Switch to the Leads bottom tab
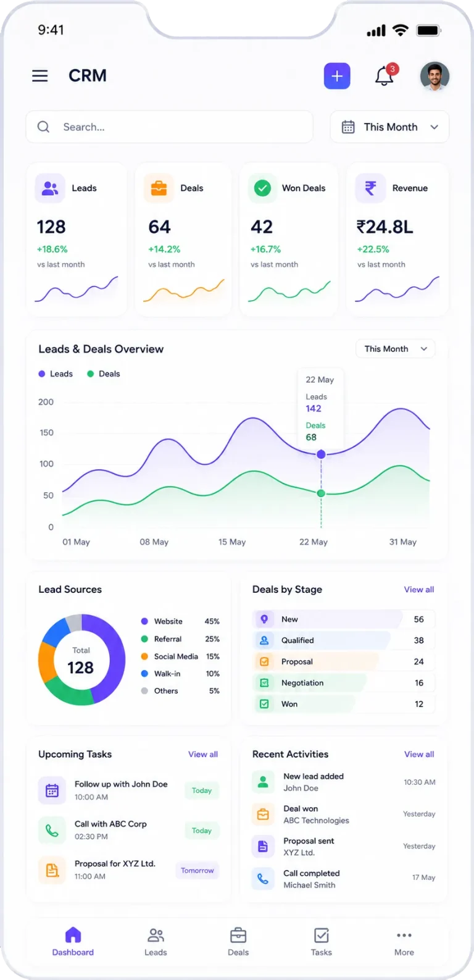 click(x=156, y=942)
